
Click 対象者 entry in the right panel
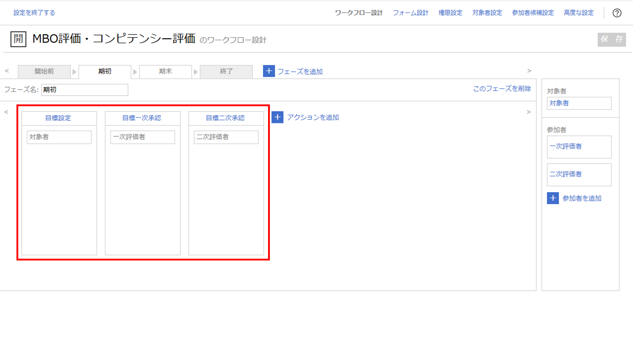pos(579,103)
